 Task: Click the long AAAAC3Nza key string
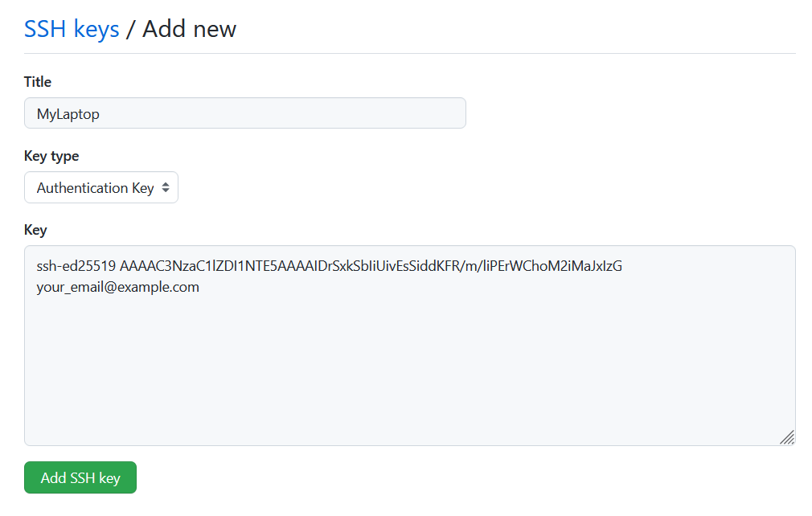pos(371,266)
